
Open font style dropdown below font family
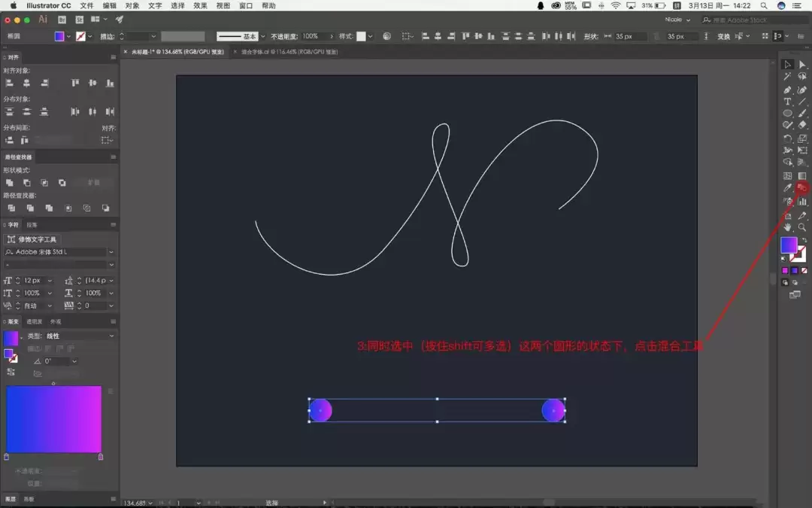(x=111, y=264)
